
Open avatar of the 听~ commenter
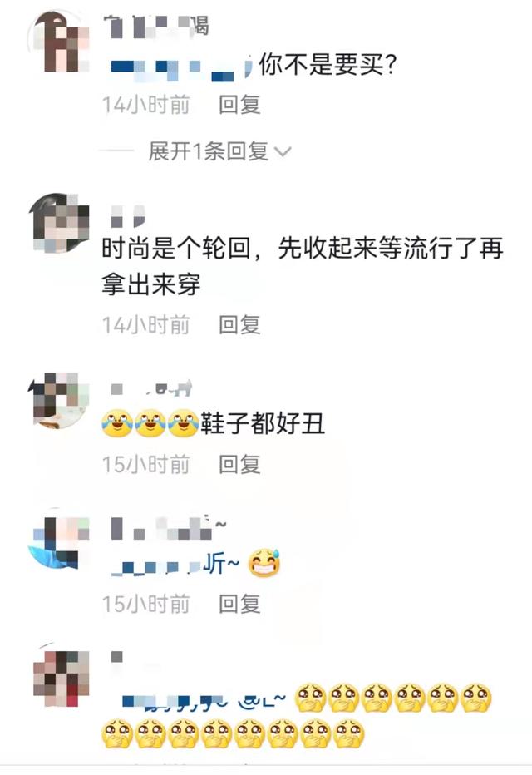[59, 541]
